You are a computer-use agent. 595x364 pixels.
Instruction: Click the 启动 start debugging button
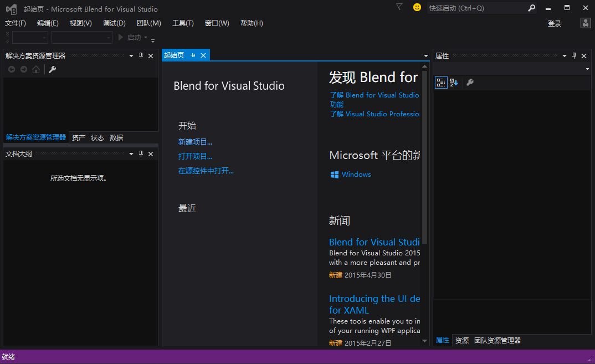[130, 37]
